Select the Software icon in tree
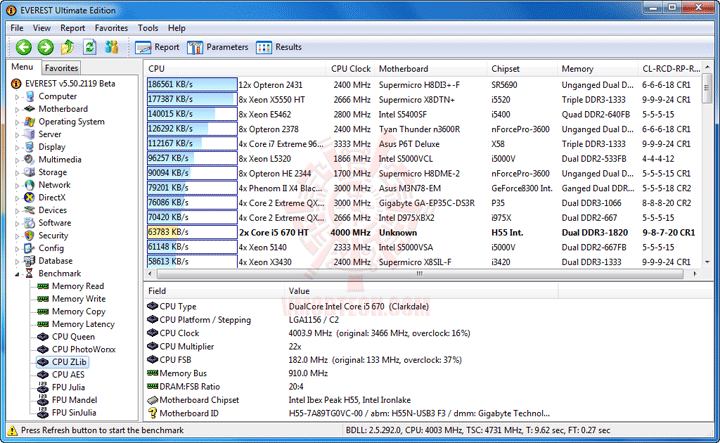Screen dimensions: 720x443 29,223
